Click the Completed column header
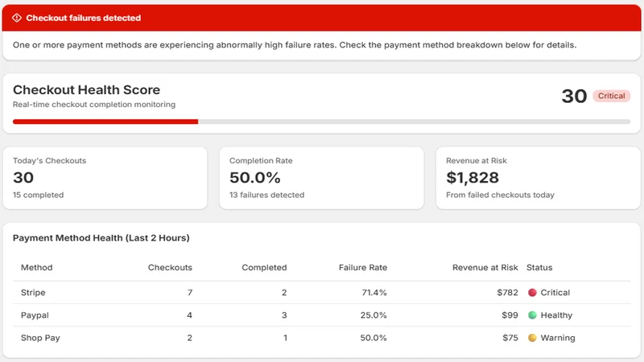This screenshot has height=362, width=644. (264, 268)
